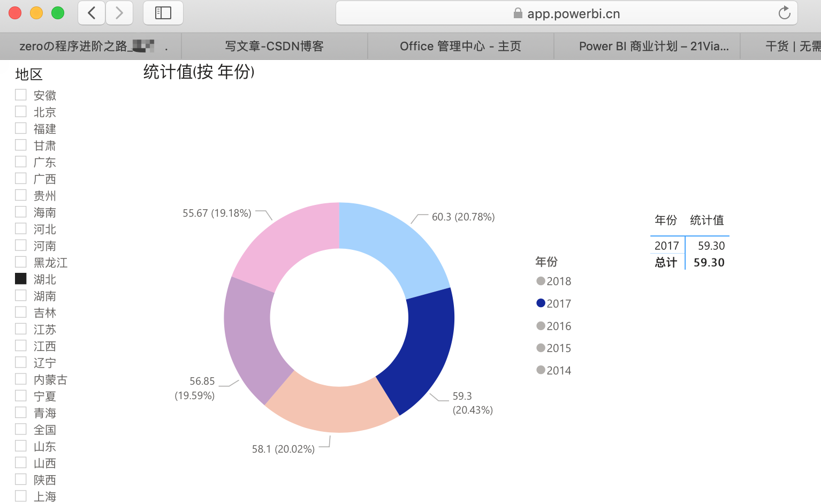This screenshot has width=821, height=504.
Task: Go forward with Safari's forward arrow
Action: click(x=119, y=13)
